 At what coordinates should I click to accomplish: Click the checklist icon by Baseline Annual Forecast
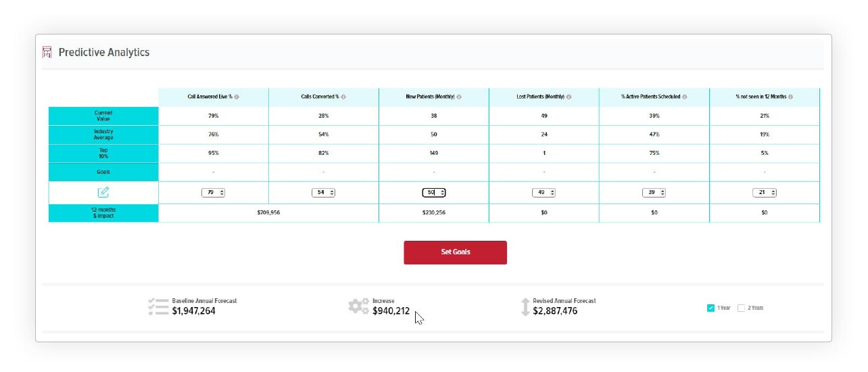pos(158,306)
